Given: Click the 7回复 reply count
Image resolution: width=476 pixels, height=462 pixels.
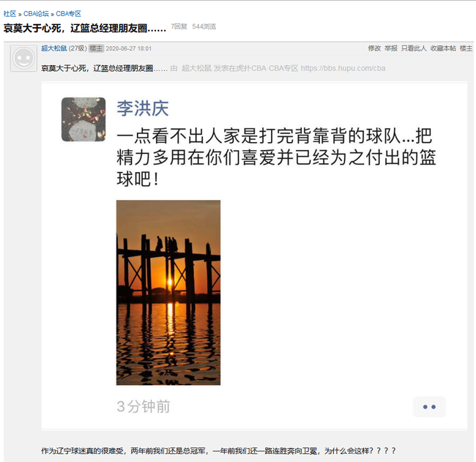Looking at the screenshot, I should [x=179, y=26].
